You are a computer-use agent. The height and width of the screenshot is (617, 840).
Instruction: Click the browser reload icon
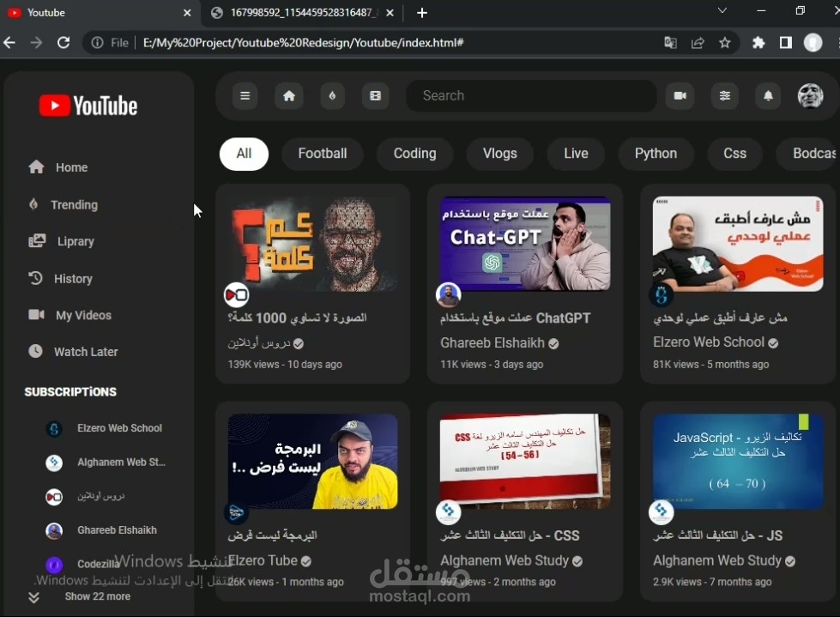point(63,42)
